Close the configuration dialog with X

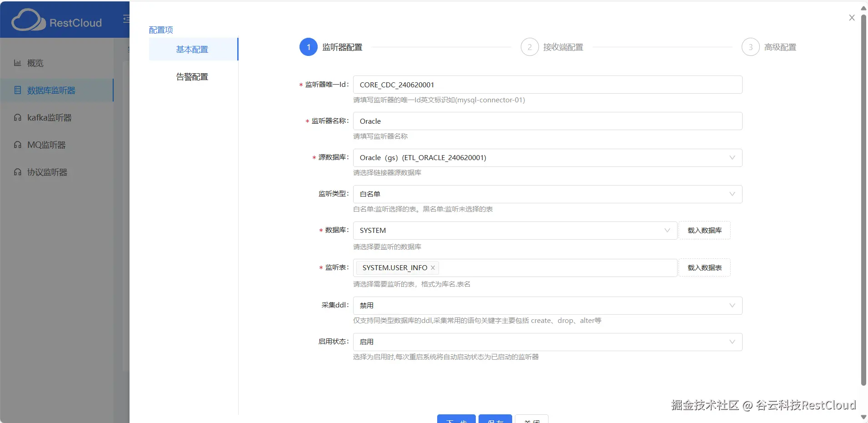coord(852,18)
